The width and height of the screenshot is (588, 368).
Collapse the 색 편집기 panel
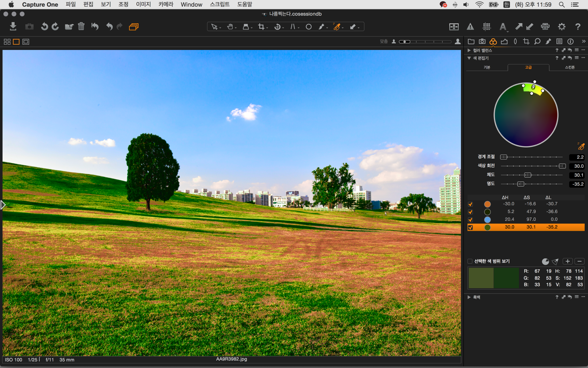tap(469, 58)
